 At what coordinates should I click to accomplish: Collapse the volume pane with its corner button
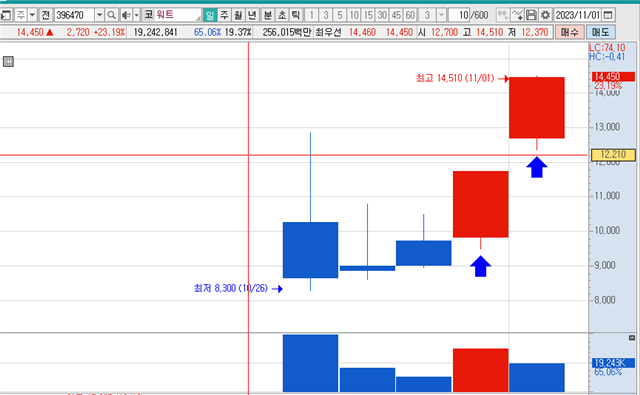click(632, 337)
